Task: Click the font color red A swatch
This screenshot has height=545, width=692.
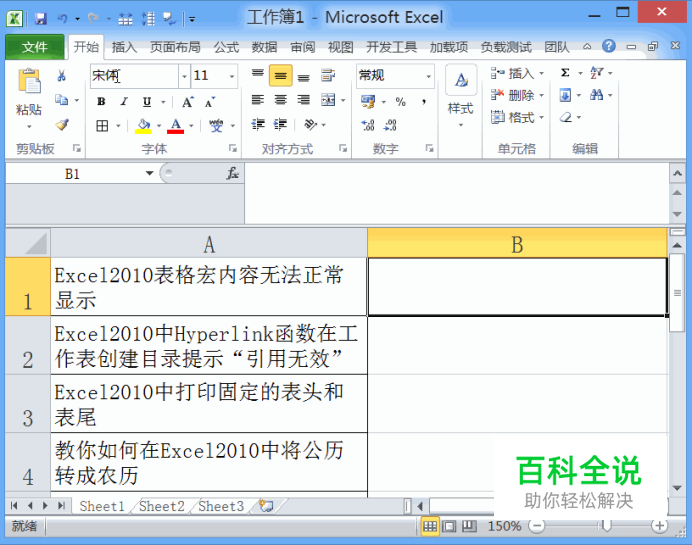Action: [x=176, y=126]
